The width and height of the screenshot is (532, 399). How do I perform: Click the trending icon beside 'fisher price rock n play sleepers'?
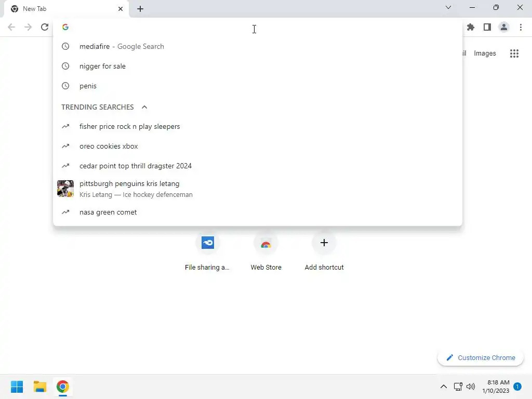point(65,126)
